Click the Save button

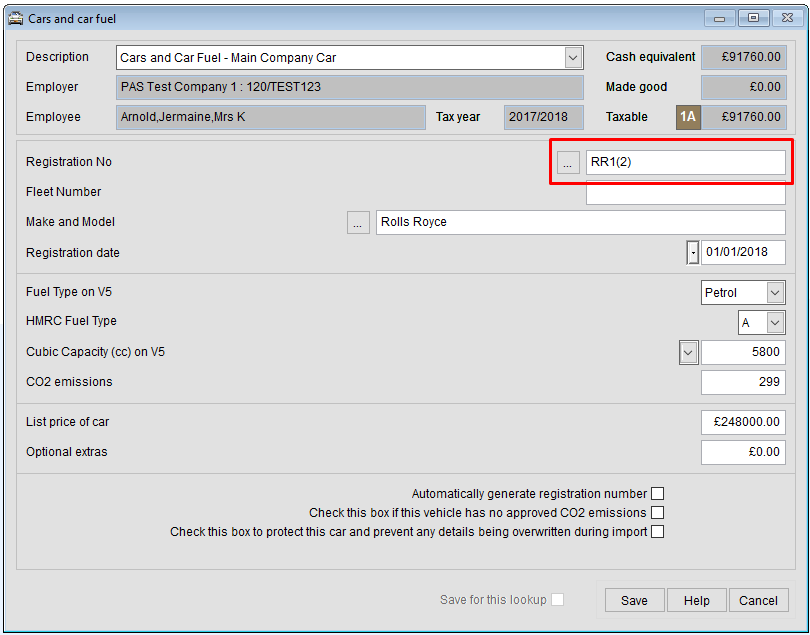634,600
